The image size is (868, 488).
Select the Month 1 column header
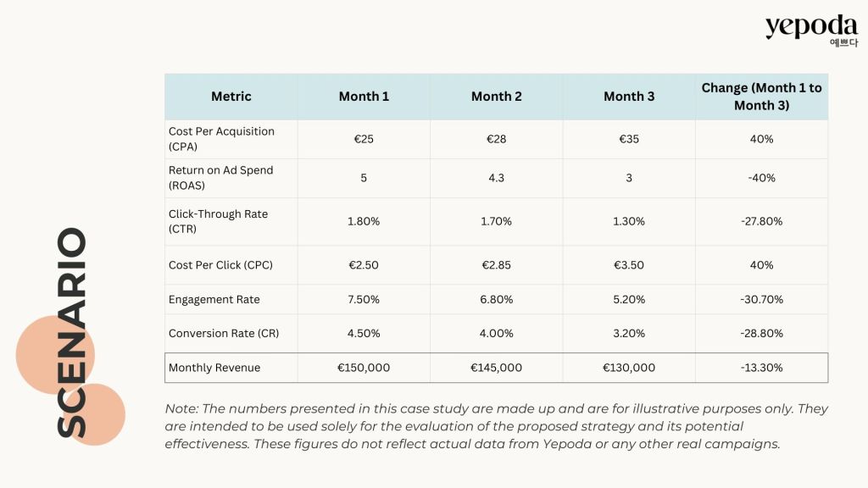click(x=364, y=97)
